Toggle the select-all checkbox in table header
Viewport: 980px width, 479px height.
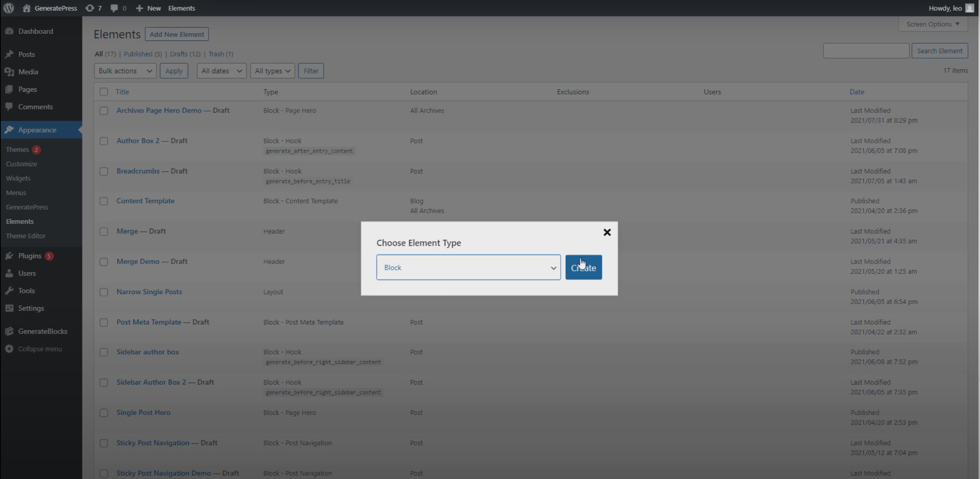[x=104, y=92]
